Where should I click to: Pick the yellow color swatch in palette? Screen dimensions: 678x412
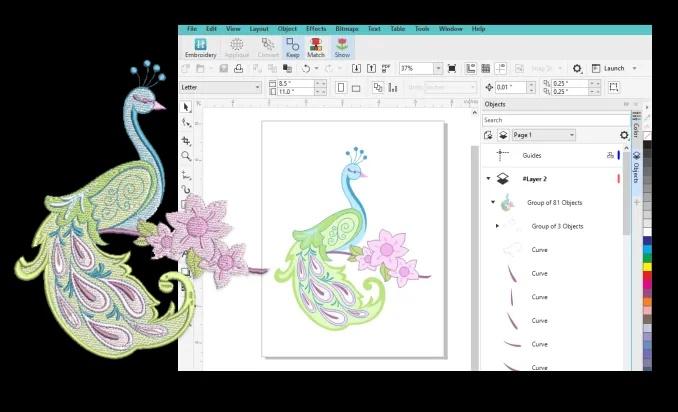(x=647, y=265)
